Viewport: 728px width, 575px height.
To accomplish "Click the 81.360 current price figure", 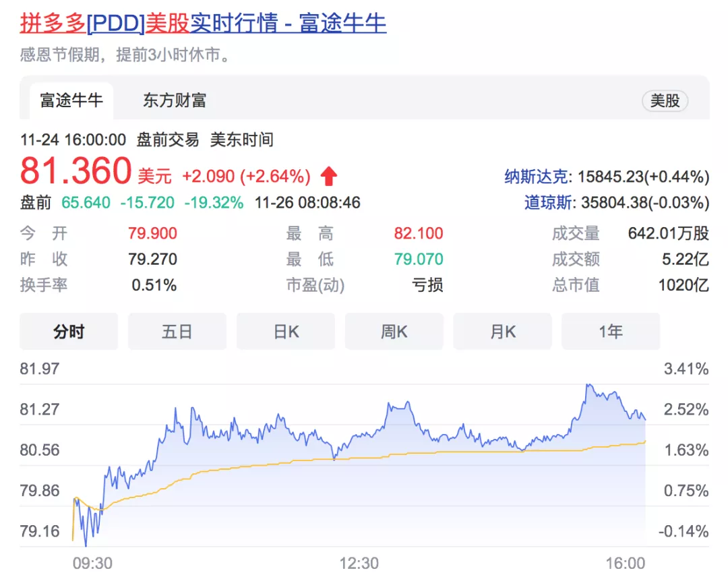I will [75, 171].
